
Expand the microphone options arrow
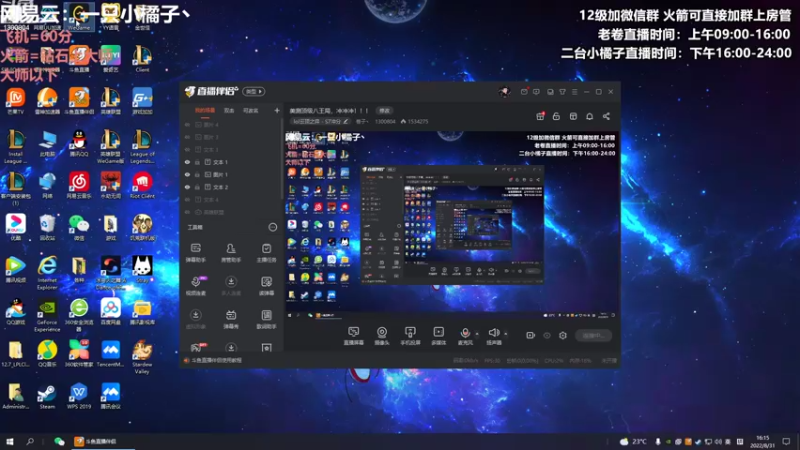pyautogui.click(x=477, y=334)
